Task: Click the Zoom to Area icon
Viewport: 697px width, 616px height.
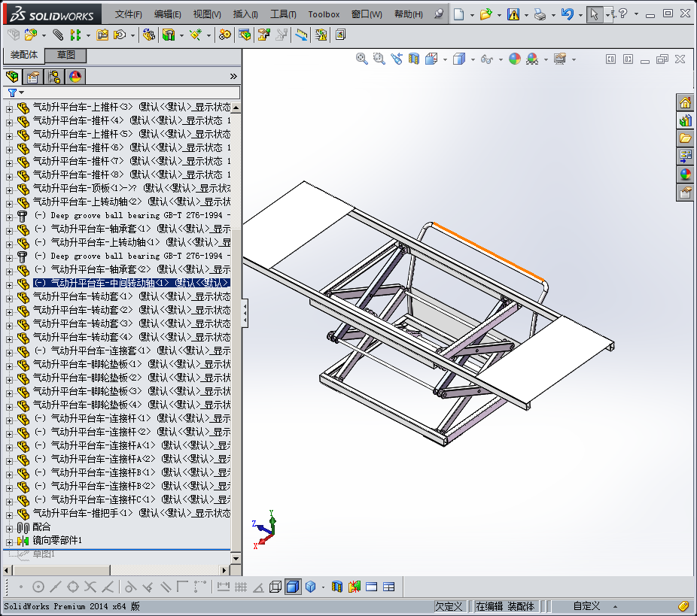Action: pyautogui.click(x=379, y=59)
